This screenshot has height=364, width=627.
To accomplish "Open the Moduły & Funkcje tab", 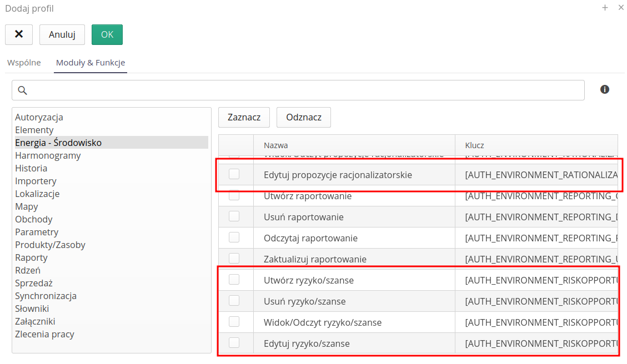I will tap(91, 63).
